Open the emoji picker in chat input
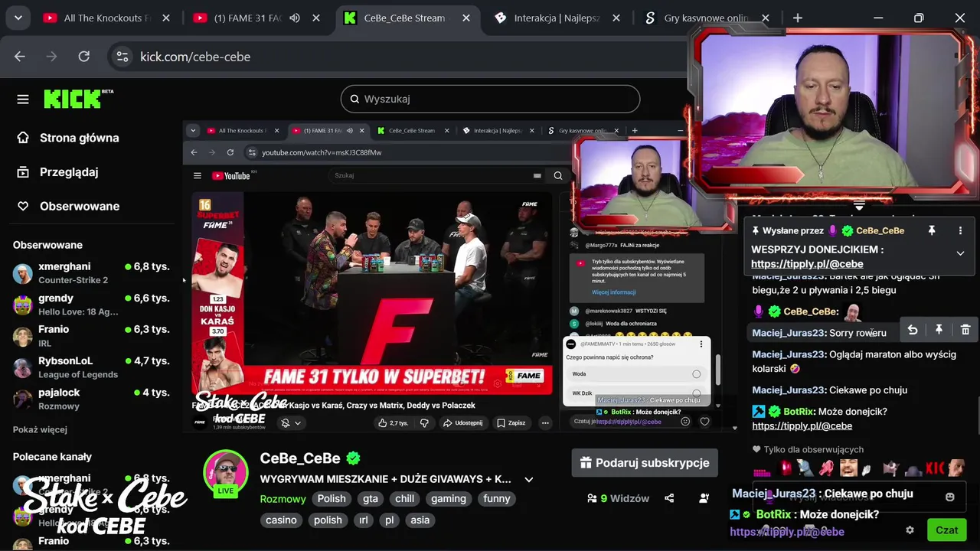This screenshot has width=980, height=551. pyautogui.click(x=950, y=497)
